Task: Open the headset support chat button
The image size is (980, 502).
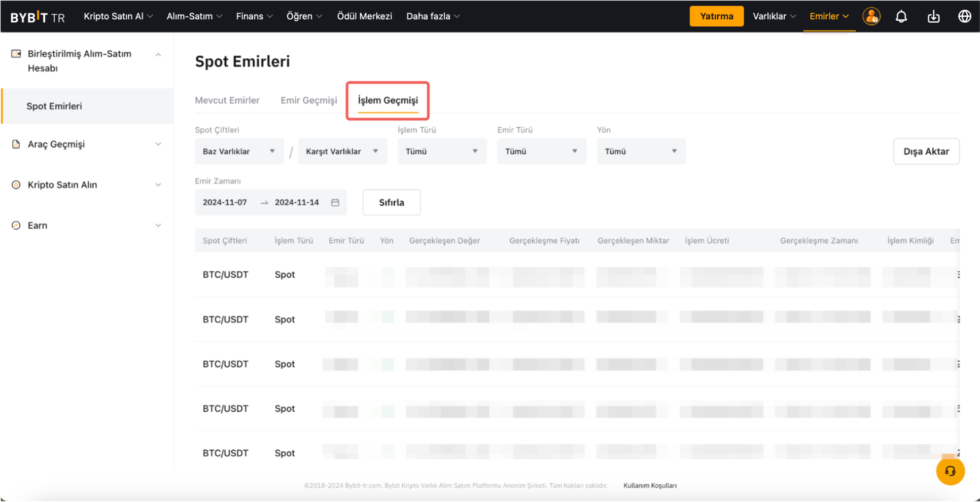Action: tap(950, 471)
